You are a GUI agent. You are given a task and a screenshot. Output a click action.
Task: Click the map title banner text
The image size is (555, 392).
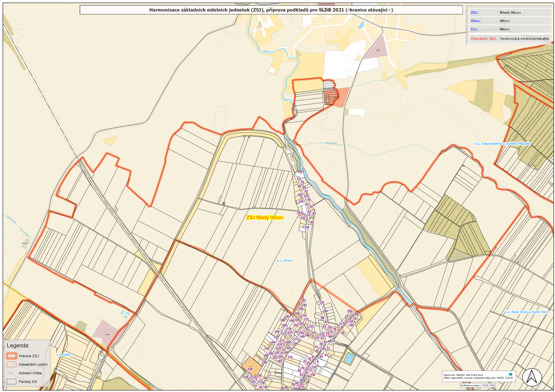coord(271,10)
